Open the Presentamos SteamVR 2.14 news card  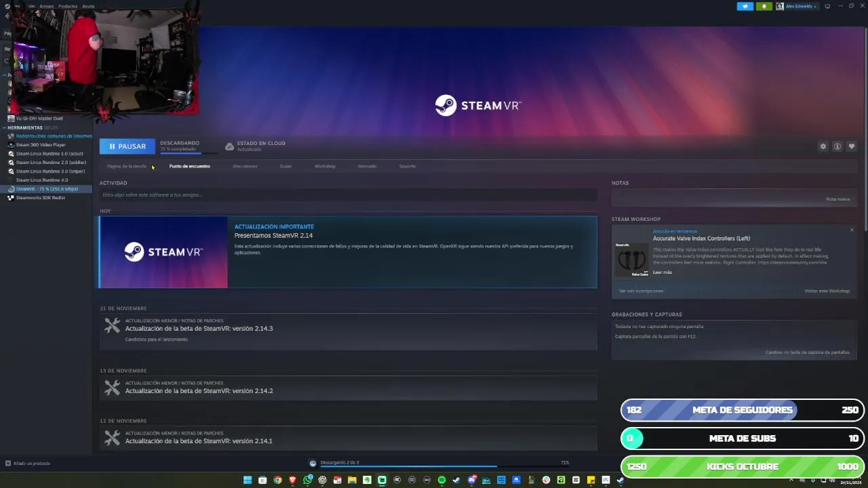pos(349,252)
